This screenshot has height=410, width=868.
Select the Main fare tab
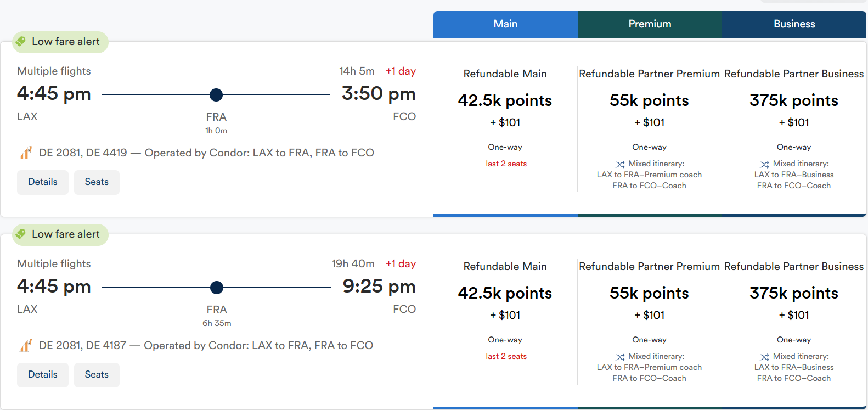point(505,24)
